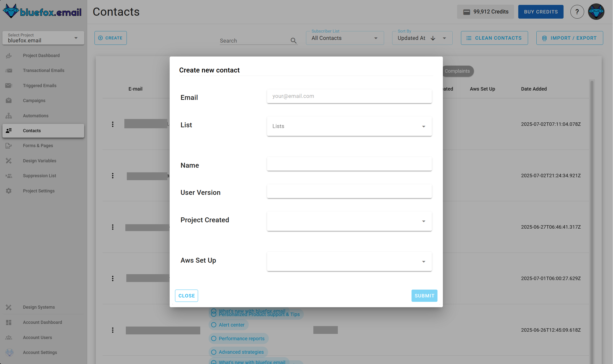Open the Aws Set Up dropdown

[x=349, y=261]
